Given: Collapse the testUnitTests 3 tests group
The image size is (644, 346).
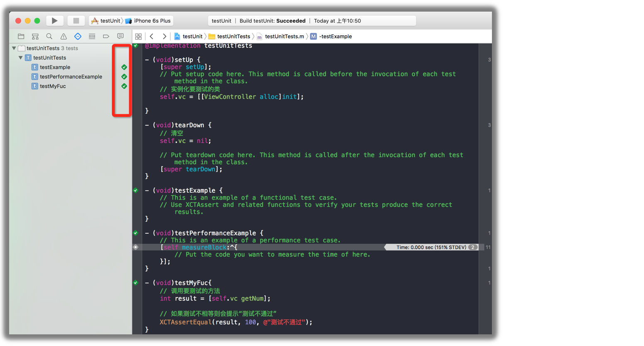Looking at the screenshot, I should click(14, 48).
